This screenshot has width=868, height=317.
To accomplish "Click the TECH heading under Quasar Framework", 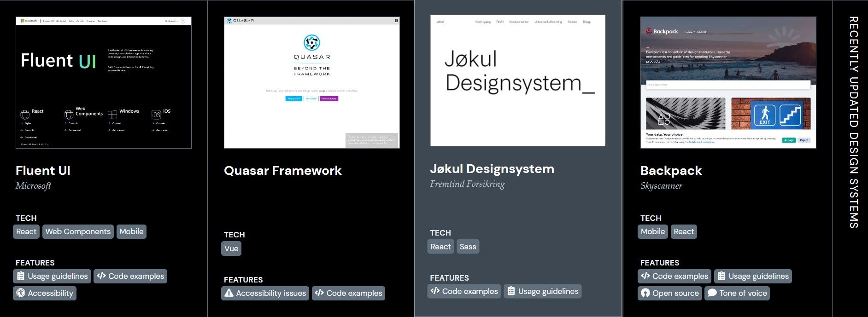I will click(x=235, y=235).
